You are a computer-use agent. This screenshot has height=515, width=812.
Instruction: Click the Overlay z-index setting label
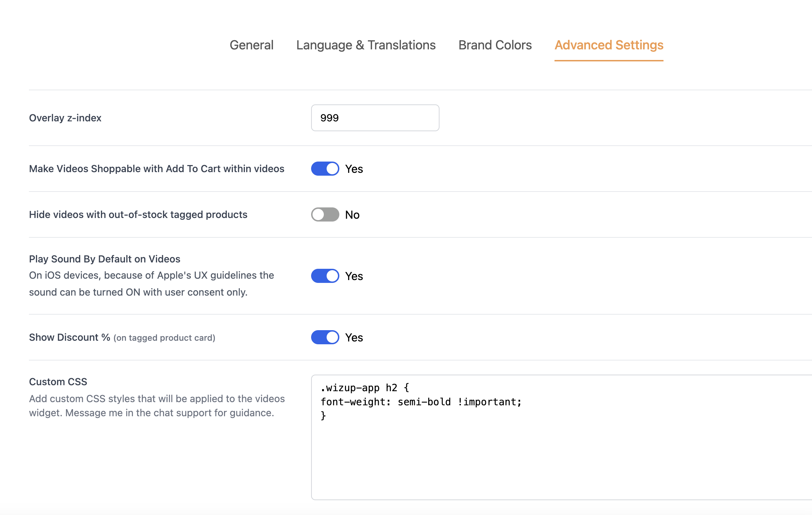[65, 117]
